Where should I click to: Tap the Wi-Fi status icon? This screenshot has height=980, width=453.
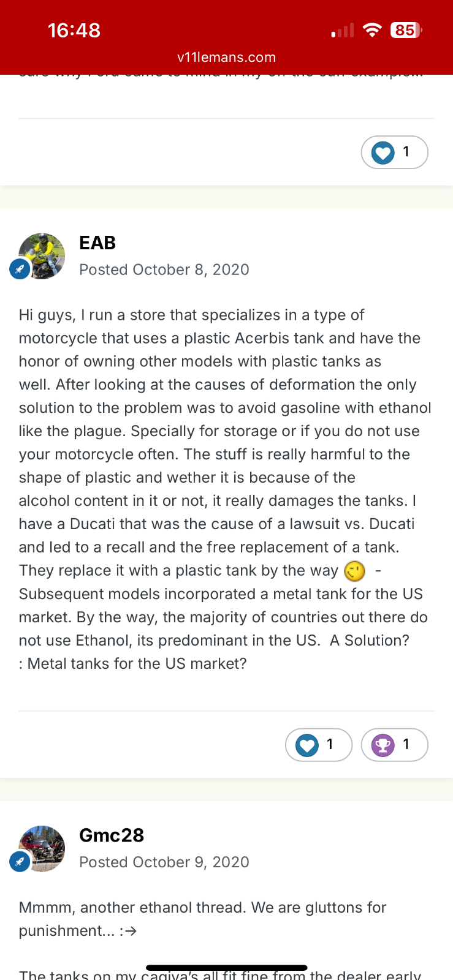click(x=372, y=30)
